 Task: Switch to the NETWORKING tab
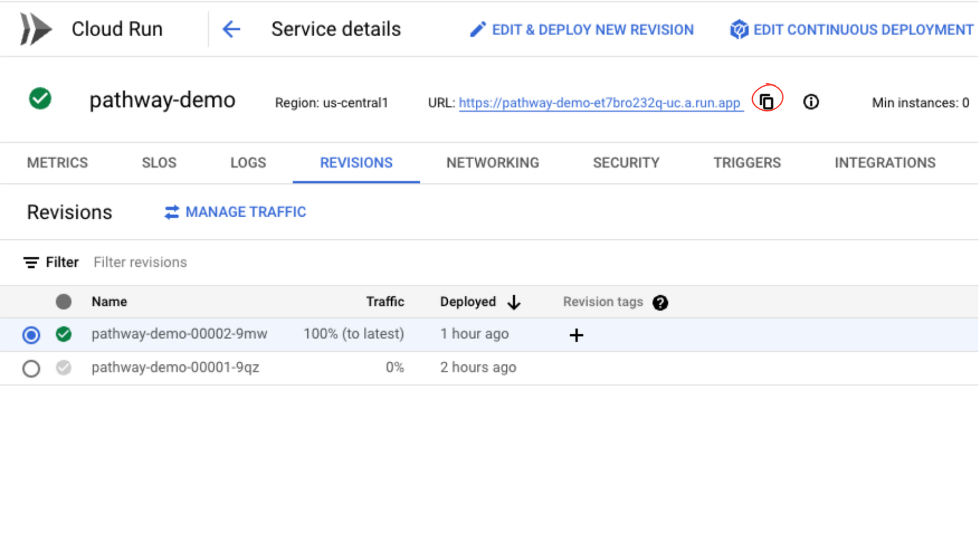tap(492, 162)
